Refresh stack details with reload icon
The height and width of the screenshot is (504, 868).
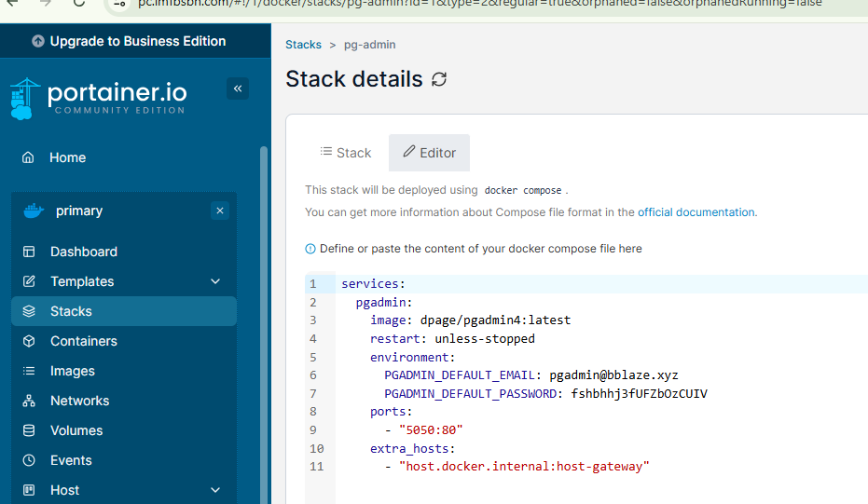pyautogui.click(x=439, y=80)
